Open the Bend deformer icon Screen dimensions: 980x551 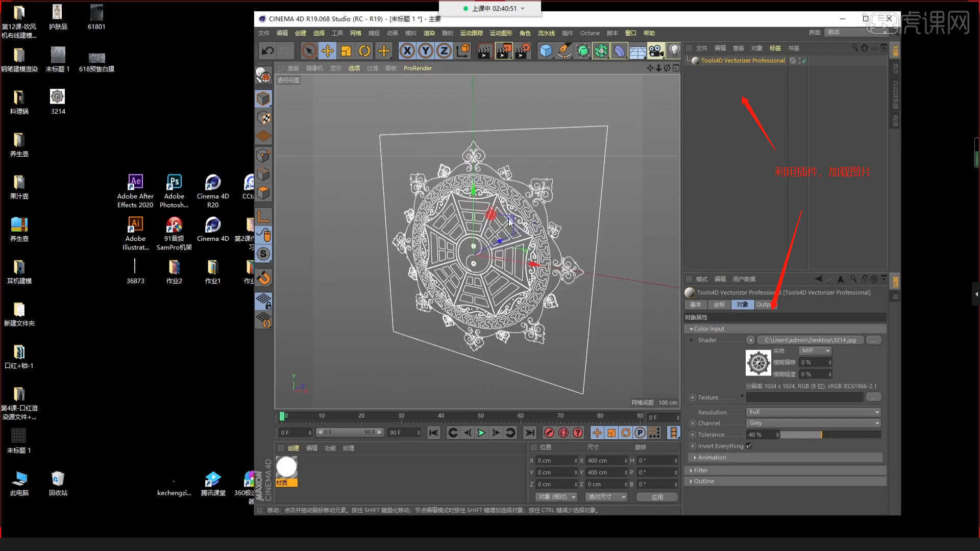(619, 51)
